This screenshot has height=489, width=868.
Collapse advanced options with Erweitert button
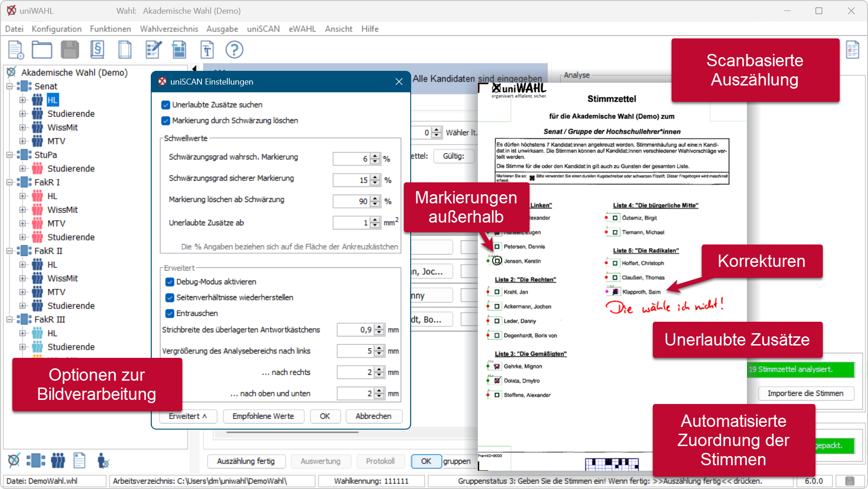[x=188, y=416]
